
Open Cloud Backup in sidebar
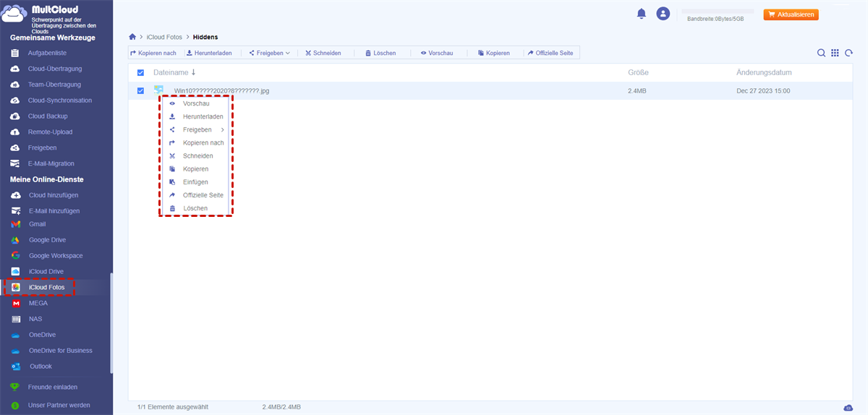click(x=47, y=116)
